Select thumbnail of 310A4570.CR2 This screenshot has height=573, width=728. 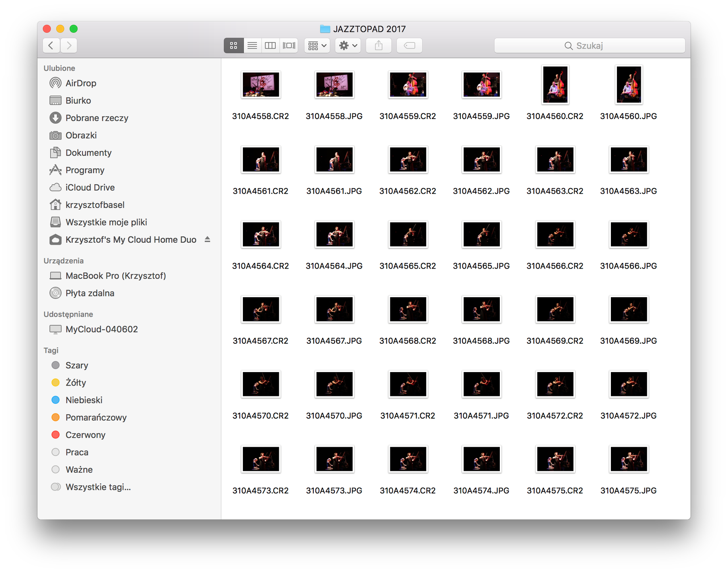(x=261, y=384)
